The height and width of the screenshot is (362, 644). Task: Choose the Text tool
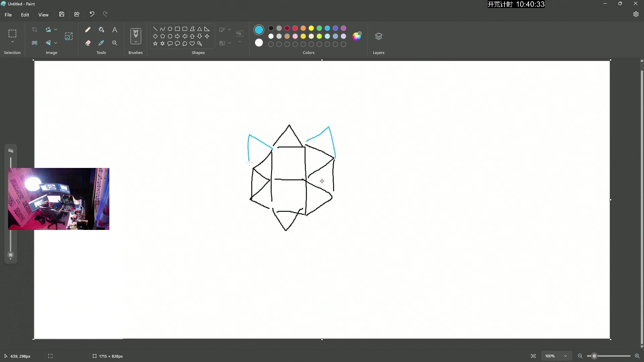[x=115, y=30]
